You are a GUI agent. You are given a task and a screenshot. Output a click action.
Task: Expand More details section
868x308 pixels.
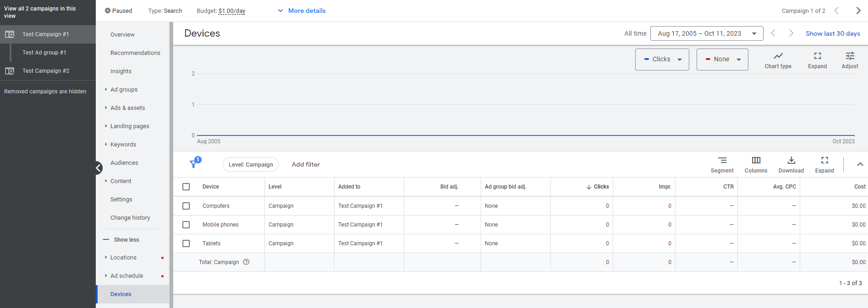[302, 11]
